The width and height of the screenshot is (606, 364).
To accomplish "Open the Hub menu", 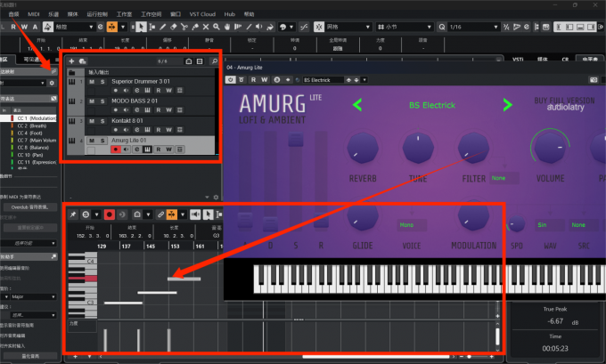I will pyautogui.click(x=230, y=14).
